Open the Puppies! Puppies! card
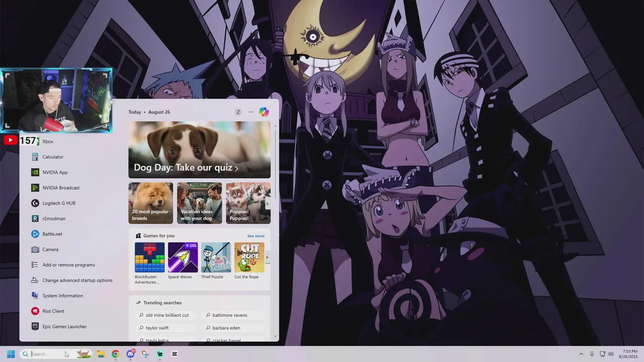 [248, 203]
